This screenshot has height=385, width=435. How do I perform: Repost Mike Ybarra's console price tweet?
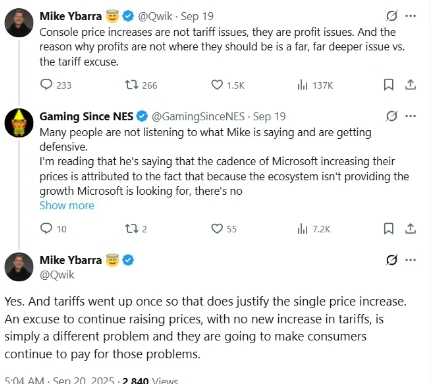point(141,85)
